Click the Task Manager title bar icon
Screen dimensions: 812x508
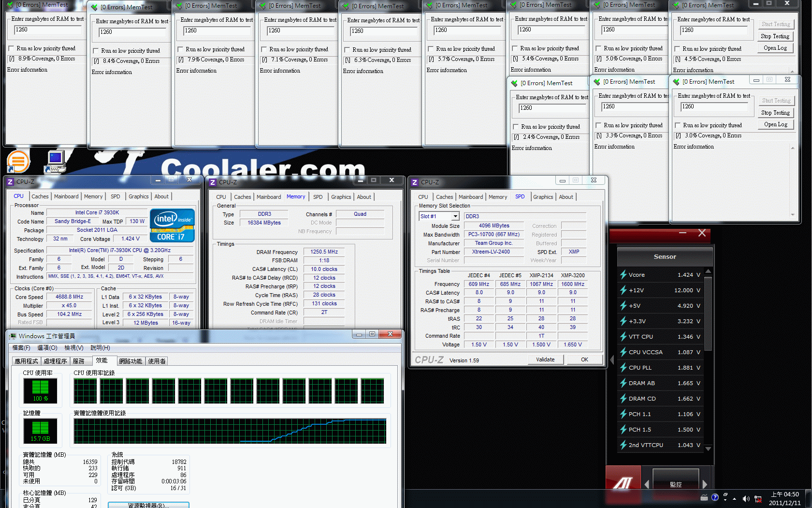click(x=13, y=336)
